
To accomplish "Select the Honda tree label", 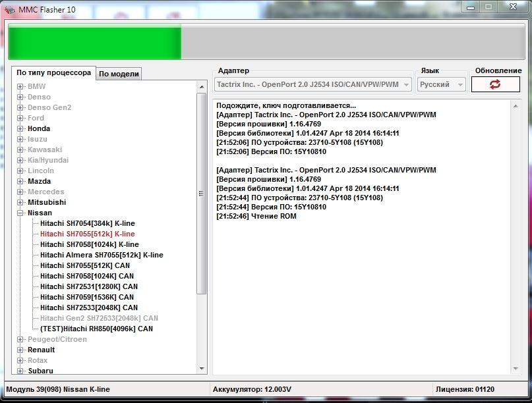I will [39, 128].
